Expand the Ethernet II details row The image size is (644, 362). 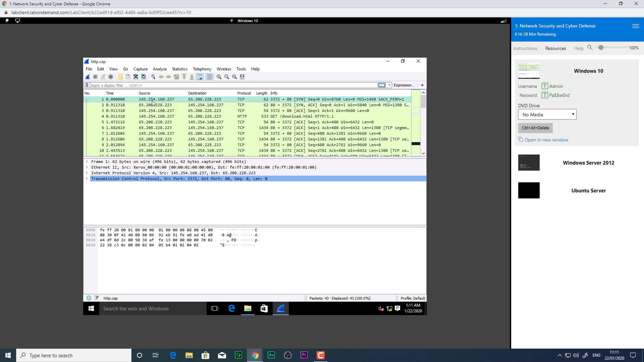(x=87, y=167)
